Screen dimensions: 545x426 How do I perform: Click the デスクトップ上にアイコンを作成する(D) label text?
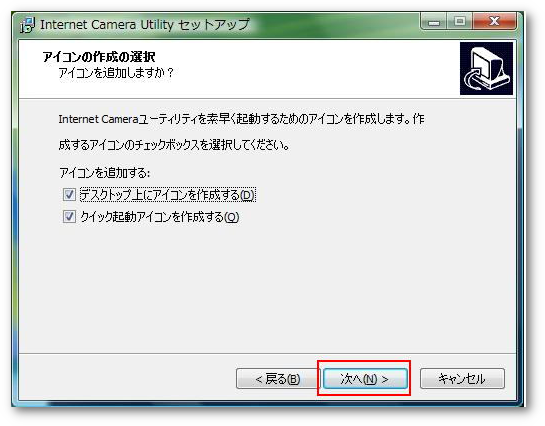(x=168, y=195)
